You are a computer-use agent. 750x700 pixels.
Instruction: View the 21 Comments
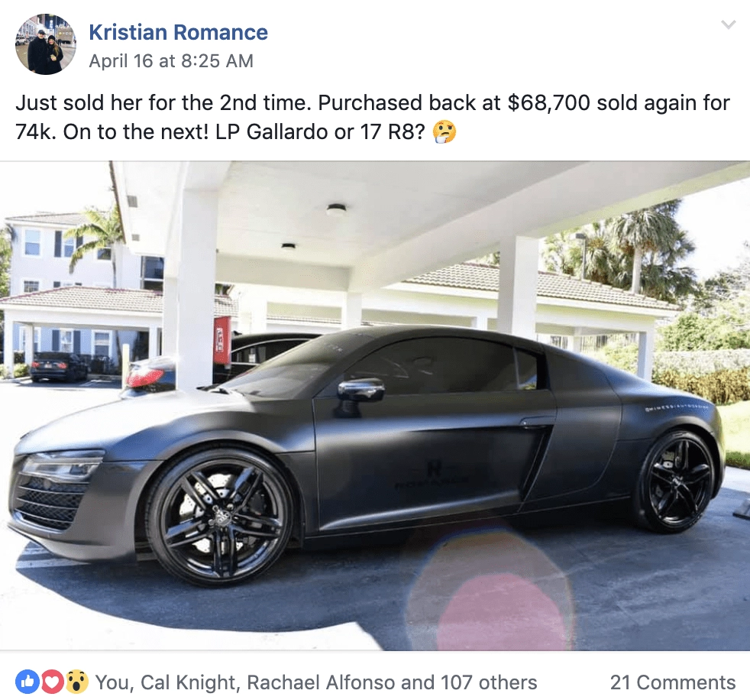point(673,682)
